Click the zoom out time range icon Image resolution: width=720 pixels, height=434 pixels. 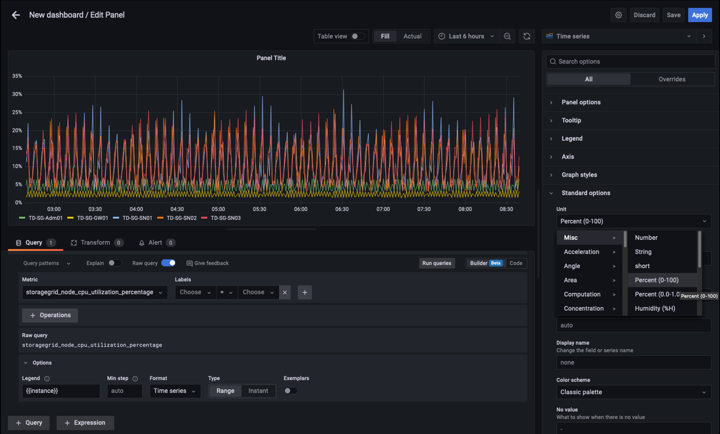pyautogui.click(x=507, y=36)
